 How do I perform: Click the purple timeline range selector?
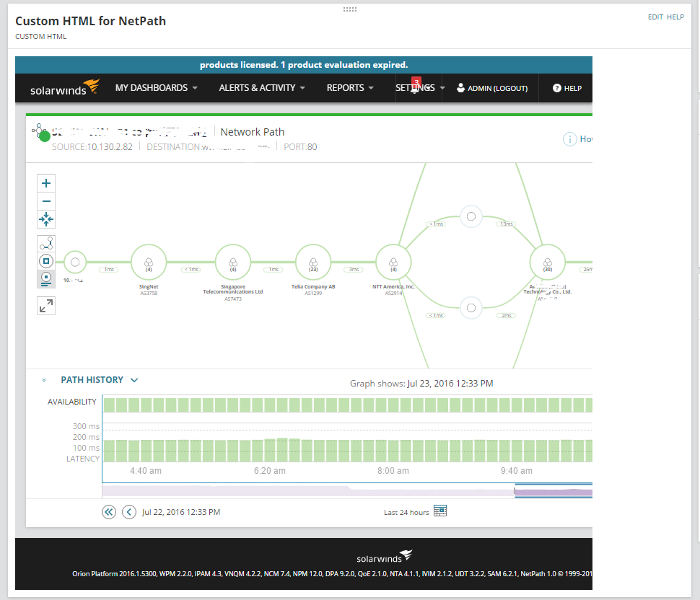coord(554,492)
